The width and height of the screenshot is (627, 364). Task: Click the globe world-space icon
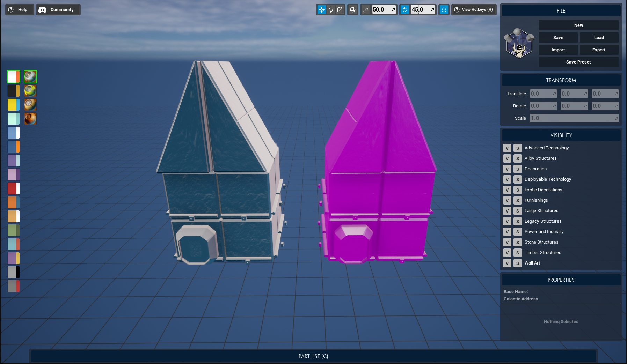(x=353, y=10)
